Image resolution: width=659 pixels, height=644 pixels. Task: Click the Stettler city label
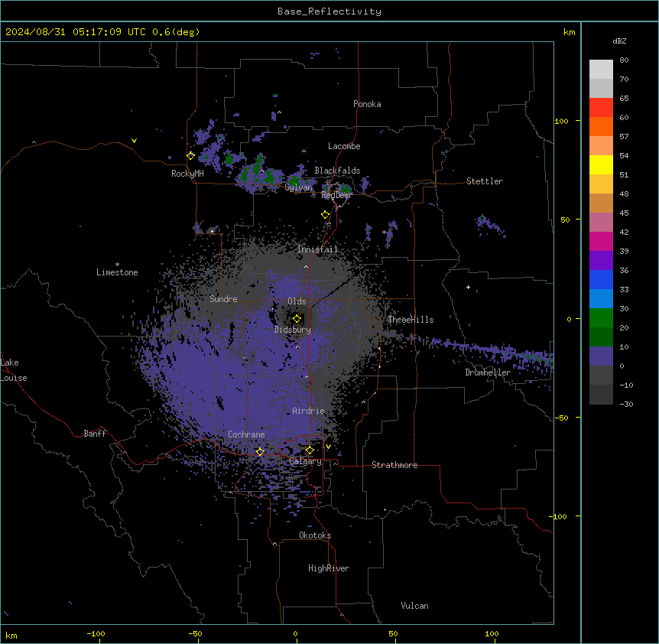pos(485,181)
